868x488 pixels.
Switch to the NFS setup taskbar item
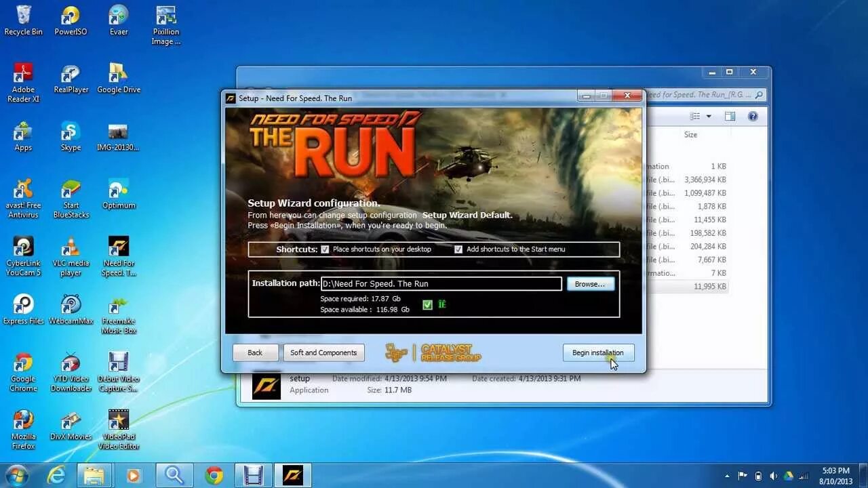(293, 476)
